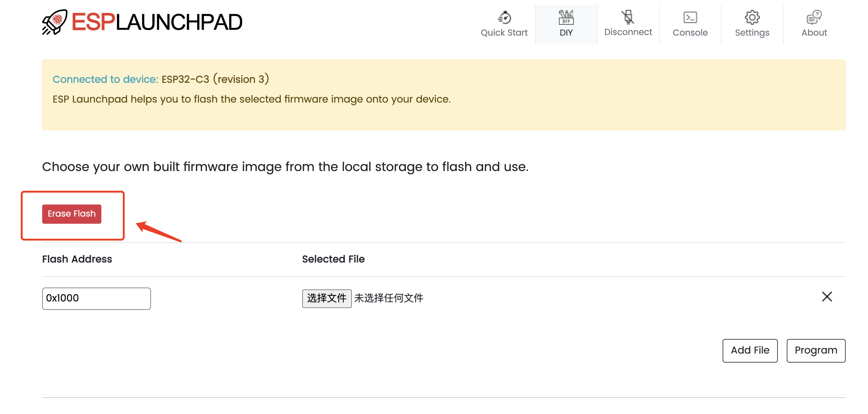Click the Settings gear icon
Viewport: 868px width, 414px height.
[752, 18]
